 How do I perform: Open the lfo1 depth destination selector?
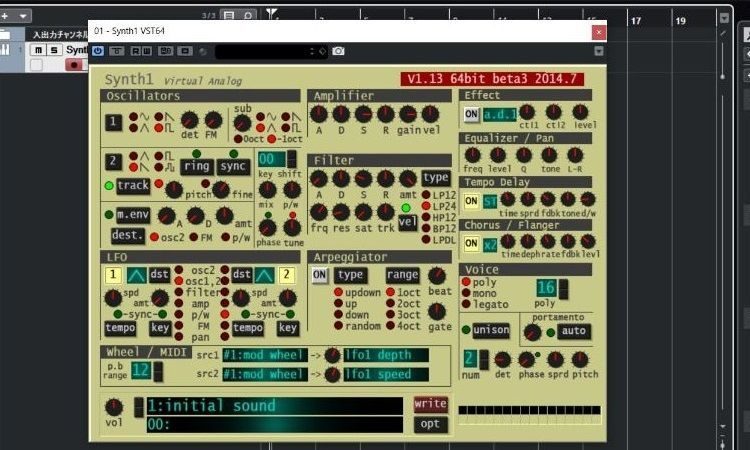pos(386,355)
